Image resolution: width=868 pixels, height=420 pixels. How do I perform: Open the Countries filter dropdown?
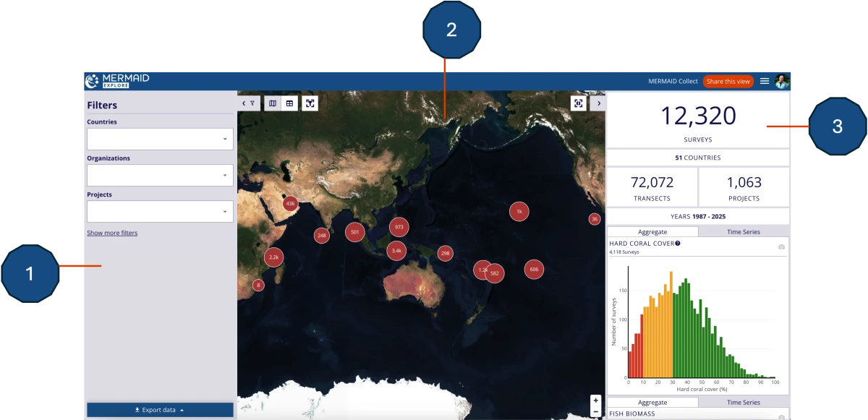[x=160, y=139]
